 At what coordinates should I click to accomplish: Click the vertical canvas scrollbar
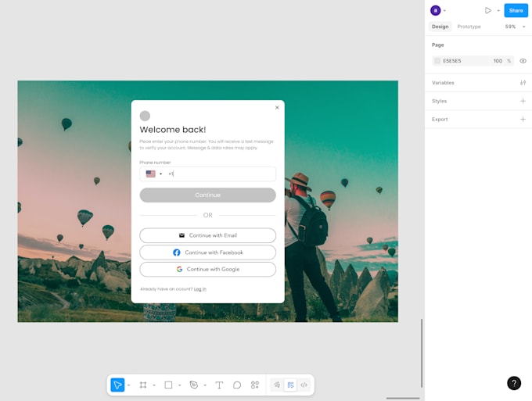coord(422,353)
